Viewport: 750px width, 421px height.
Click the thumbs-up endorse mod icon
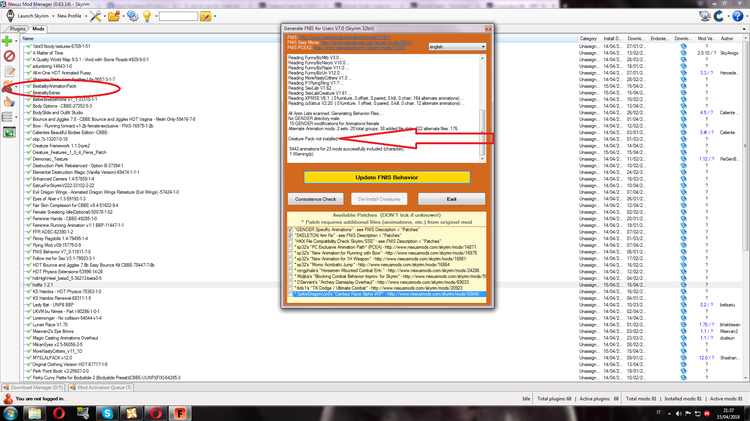click(x=9, y=101)
